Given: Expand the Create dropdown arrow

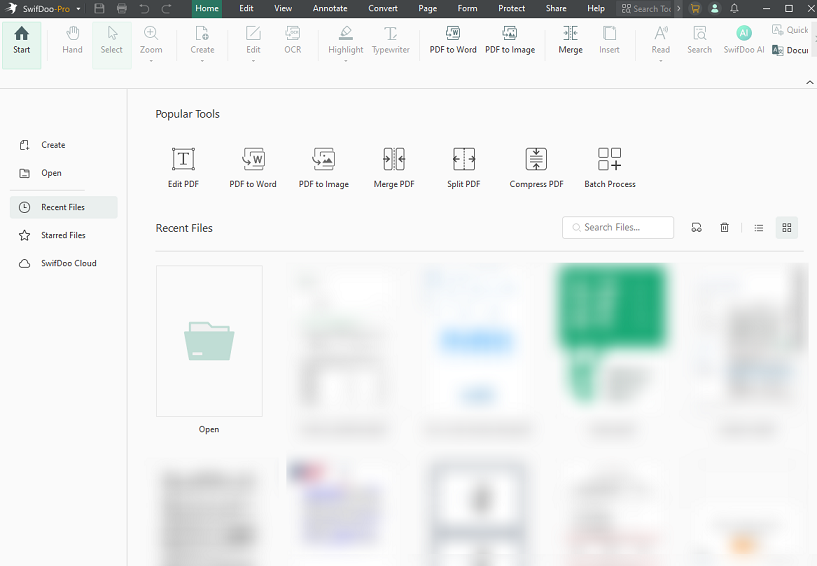Looking at the screenshot, I should [x=202, y=61].
